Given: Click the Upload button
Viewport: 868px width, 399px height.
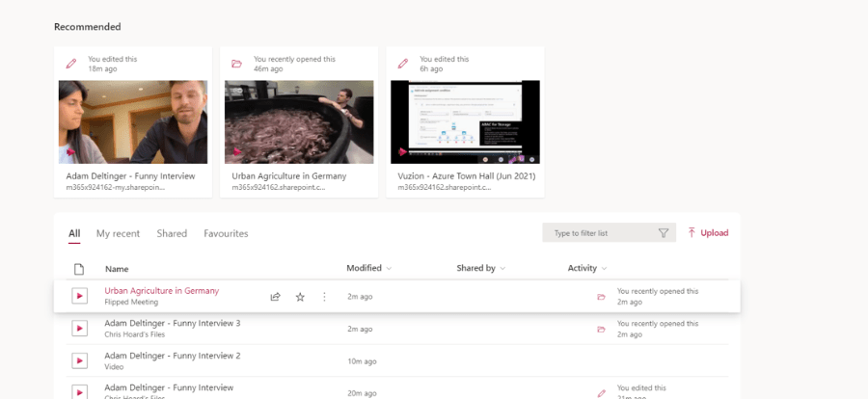Looking at the screenshot, I should pos(707,233).
